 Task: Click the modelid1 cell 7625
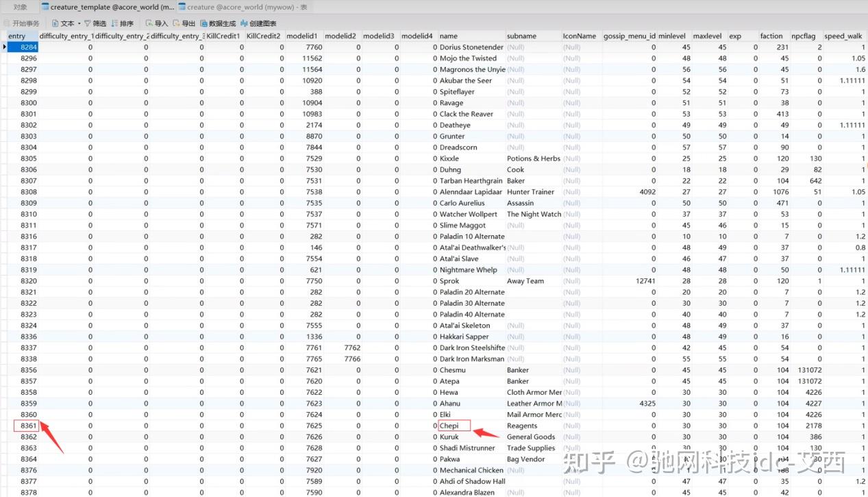[x=314, y=426]
